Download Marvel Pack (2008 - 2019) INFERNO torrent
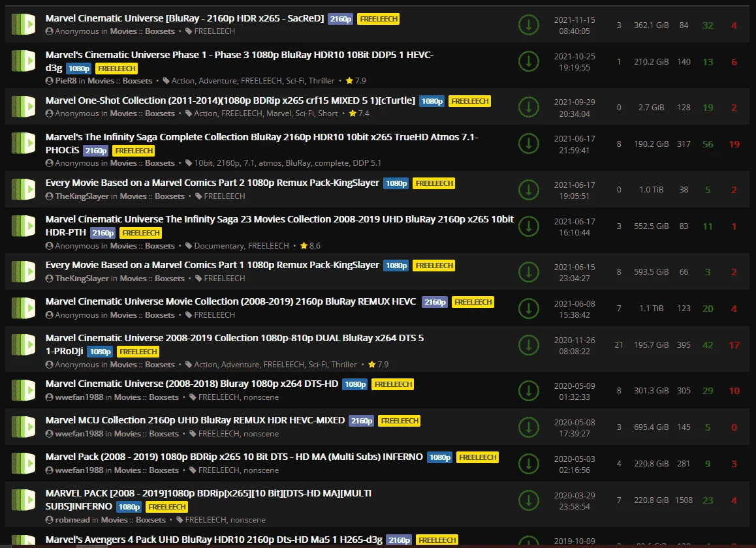756x548 pixels. 528,464
